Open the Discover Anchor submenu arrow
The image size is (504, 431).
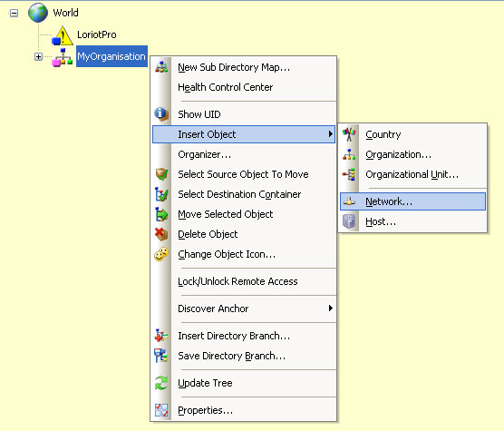331,309
